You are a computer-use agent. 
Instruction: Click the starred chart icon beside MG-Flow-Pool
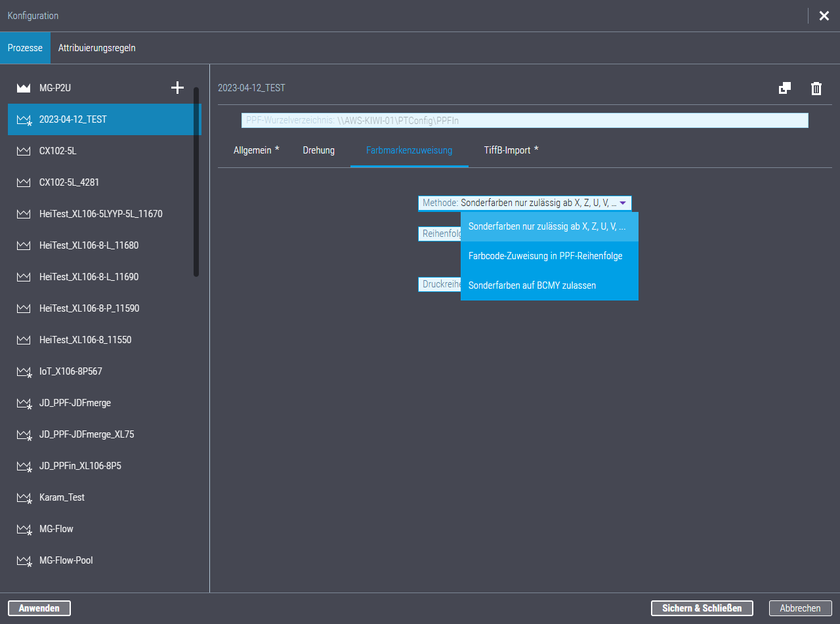(24, 560)
